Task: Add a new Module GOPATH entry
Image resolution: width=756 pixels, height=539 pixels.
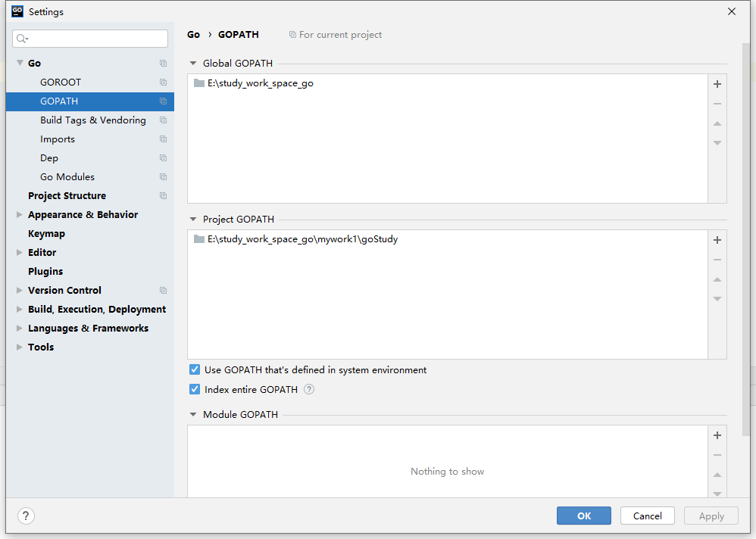Action: coord(717,435)
